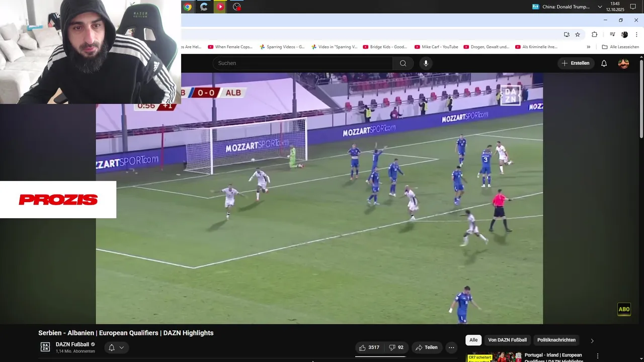This screenshot has height=362, width=644.
Task: Open Chrome media controls icon
Action: [x=612, y=34]
